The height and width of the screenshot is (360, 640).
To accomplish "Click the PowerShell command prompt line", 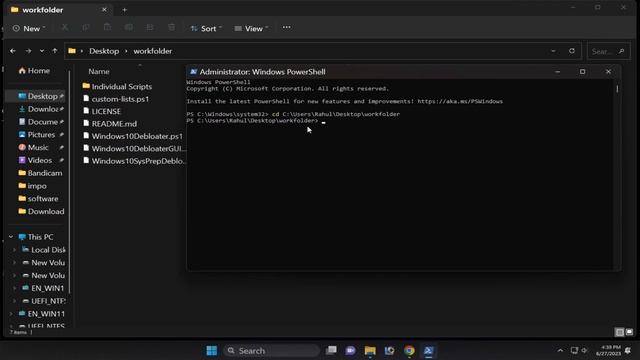I will tap(256, 121).
